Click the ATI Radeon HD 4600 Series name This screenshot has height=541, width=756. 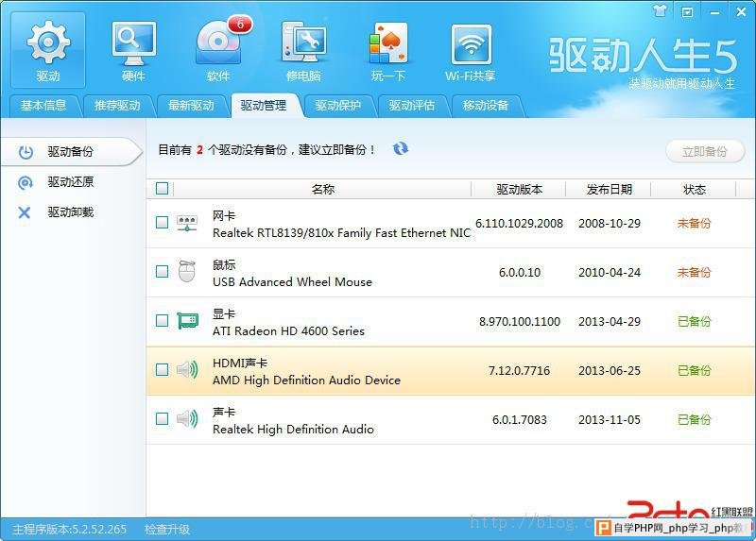(288, 331)
